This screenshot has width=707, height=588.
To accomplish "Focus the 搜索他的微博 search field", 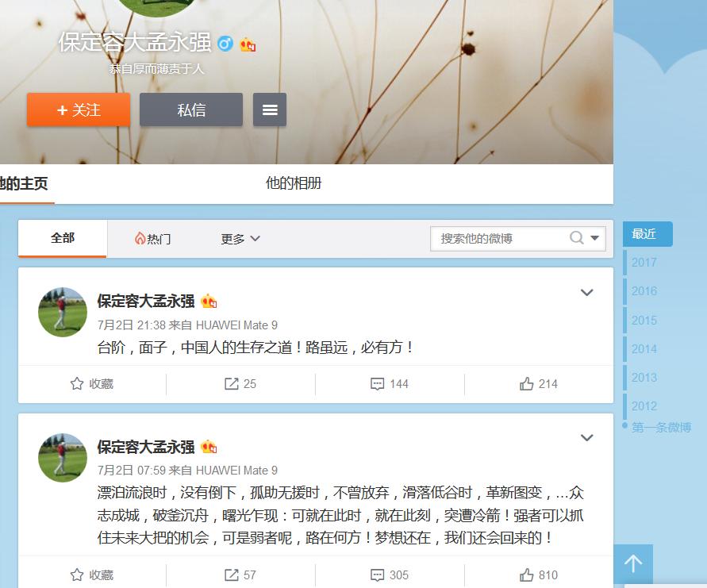I will (500, 238).
